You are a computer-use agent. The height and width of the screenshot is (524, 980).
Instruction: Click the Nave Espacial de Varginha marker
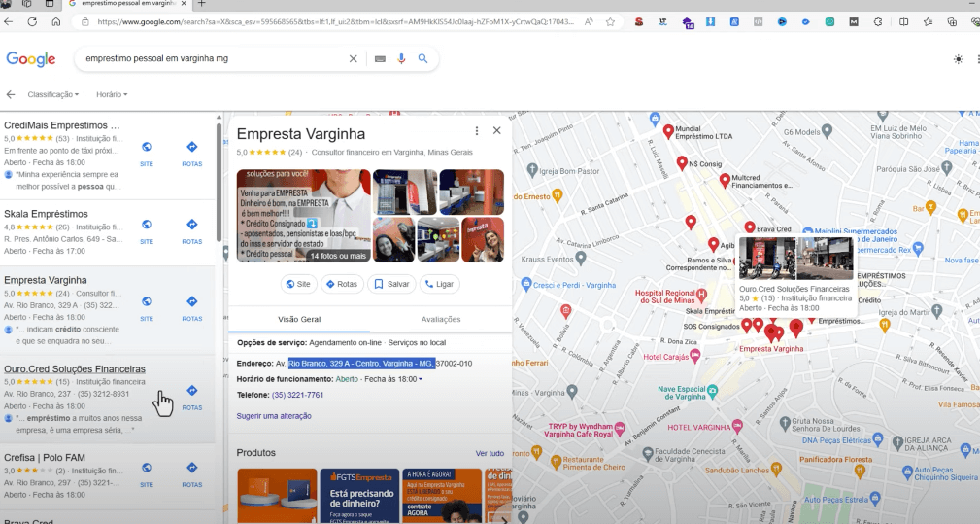coord(713,392)
